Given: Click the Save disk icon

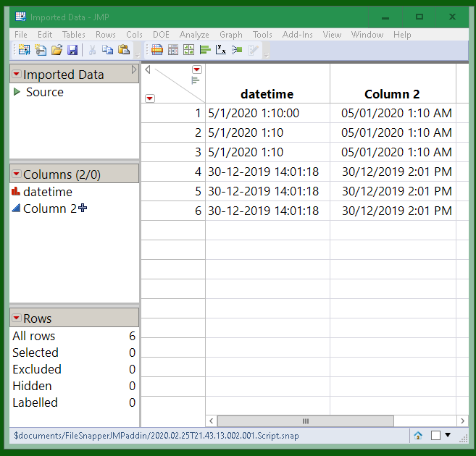Looking at the screenshot, I should [x=72, y=50].
